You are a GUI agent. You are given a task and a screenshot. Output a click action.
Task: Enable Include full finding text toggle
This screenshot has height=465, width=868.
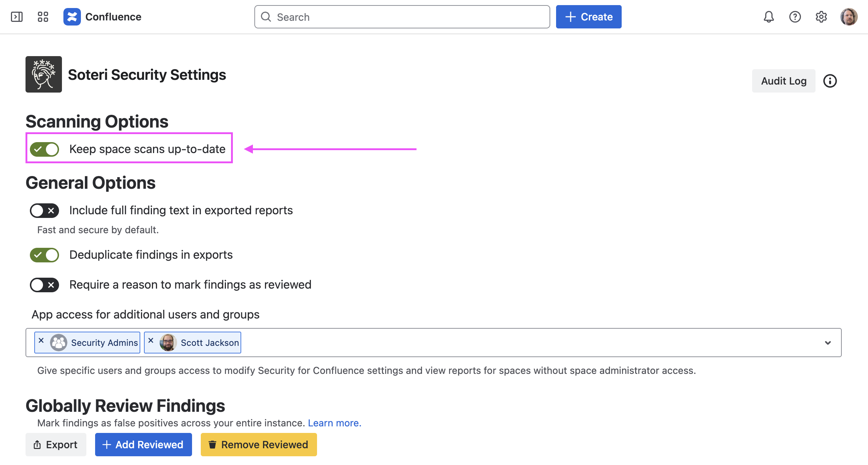tap(44, 211)
